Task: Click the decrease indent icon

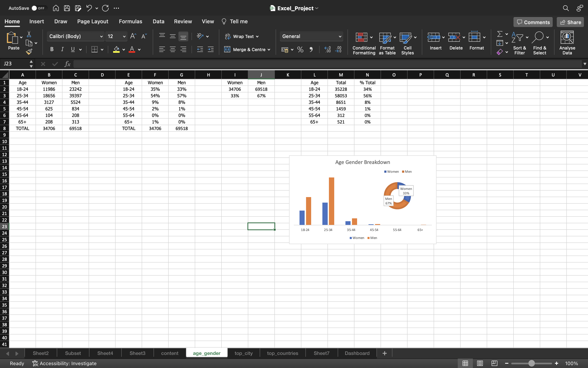Action: coord(200,49)
